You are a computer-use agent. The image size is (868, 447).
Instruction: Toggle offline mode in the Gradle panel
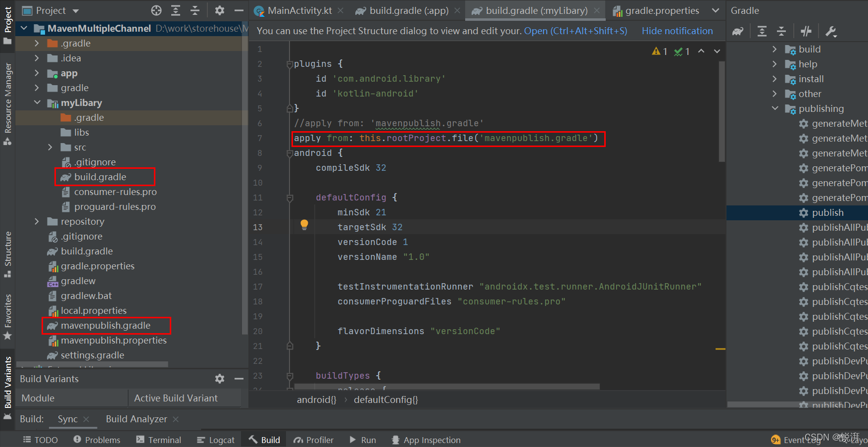(806, 31)
